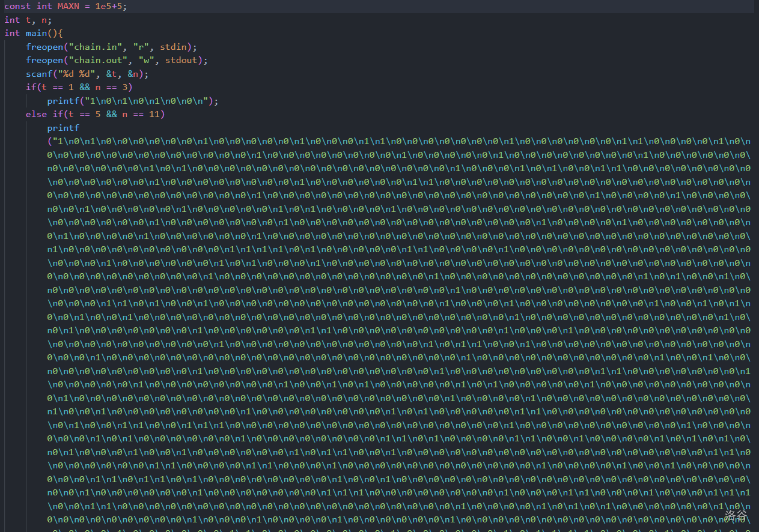
Task: Click the 'n == 3' condition
Action: tap(111, 87)
